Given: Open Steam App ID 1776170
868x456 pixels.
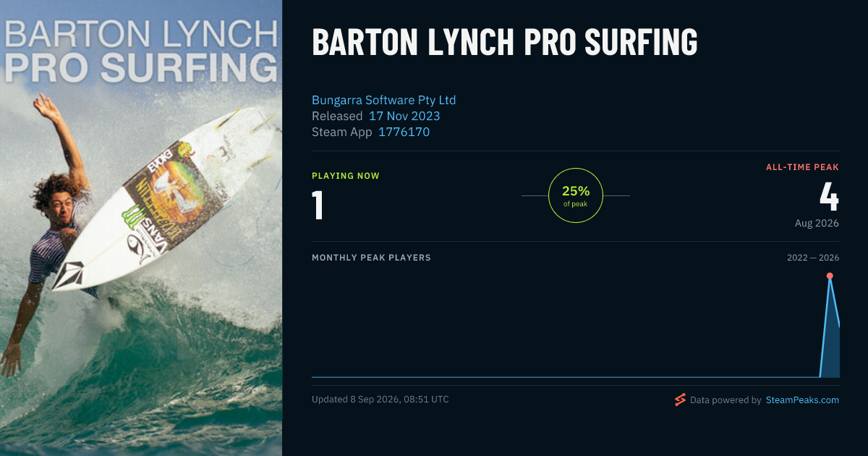Looking at the screenshot, I should 404,132.
